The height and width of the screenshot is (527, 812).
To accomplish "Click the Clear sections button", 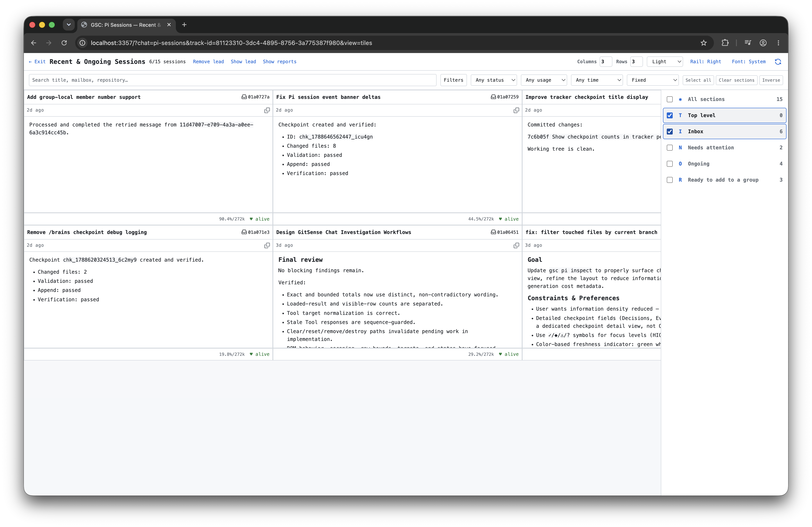I will pyautogui.click(x=737, y=80).
